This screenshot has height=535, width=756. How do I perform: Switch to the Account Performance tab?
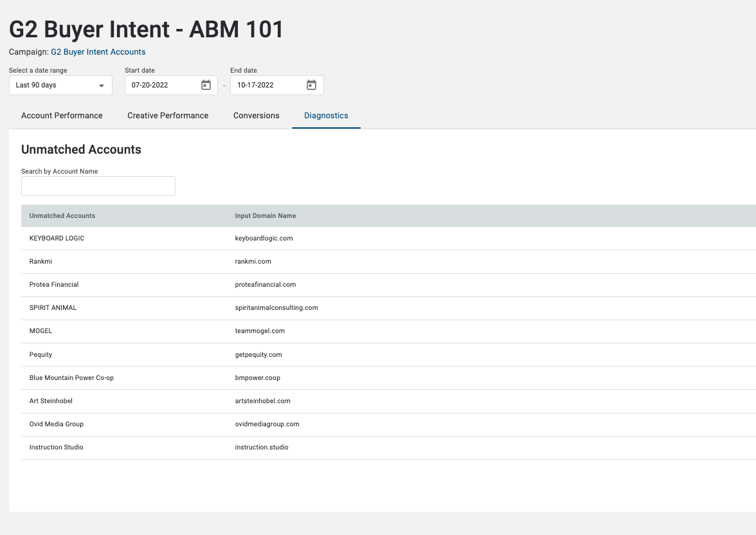click(62, 116)
